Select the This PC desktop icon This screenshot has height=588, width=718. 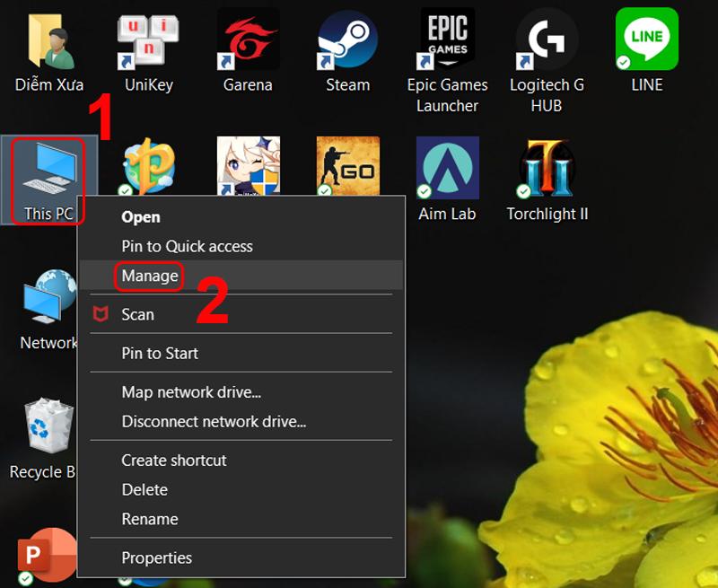49,169
